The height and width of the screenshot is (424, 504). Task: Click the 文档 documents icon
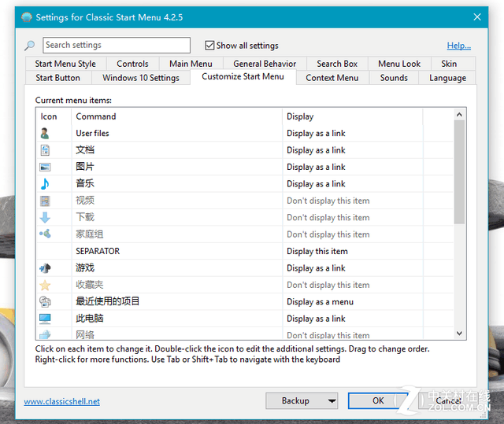pyautogui.click(x=45, y=150)
